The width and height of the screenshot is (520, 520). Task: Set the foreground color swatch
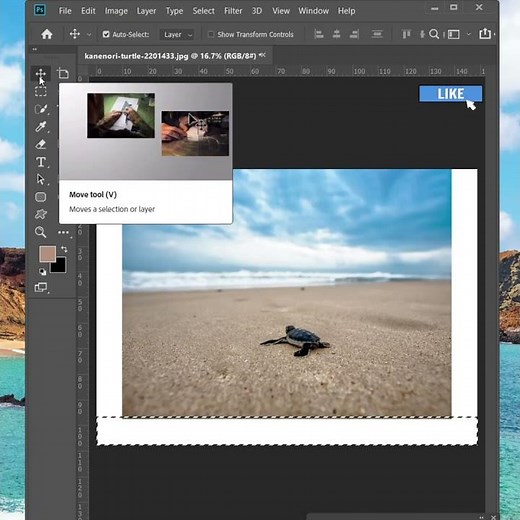pos(47,254)
